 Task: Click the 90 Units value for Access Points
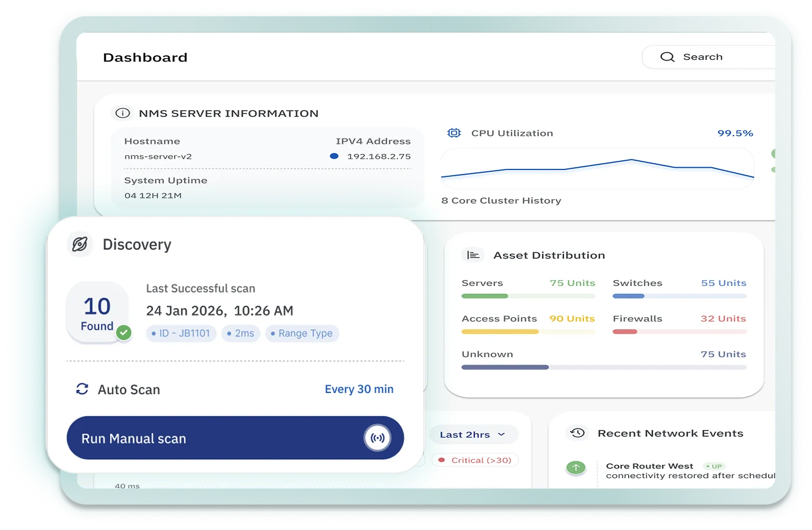coord(572,318)
